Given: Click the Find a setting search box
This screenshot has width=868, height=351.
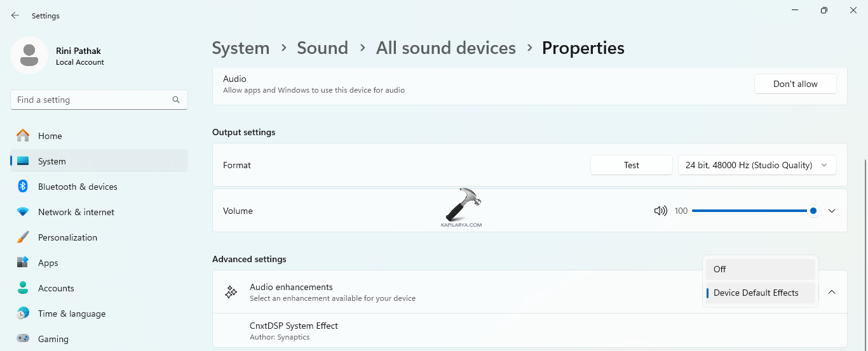Looking at the screenshot, I should click(92, 100).
